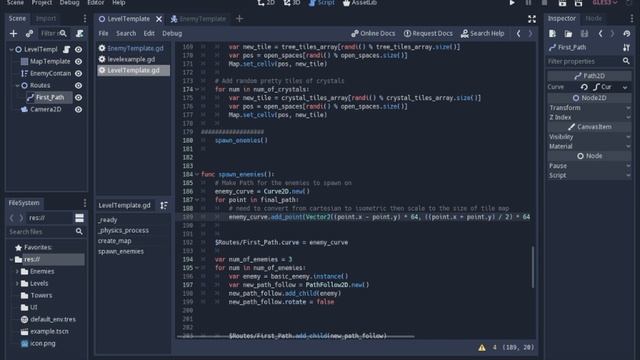Jump to create_map method
This screenshot has width=640, height=360.
(115, 241)
